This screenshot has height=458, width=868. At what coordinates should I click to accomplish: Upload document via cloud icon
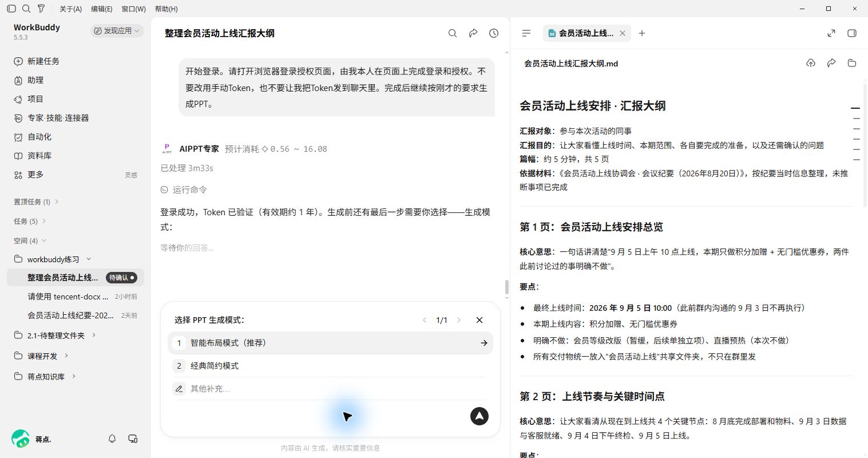tap(811, 63)
